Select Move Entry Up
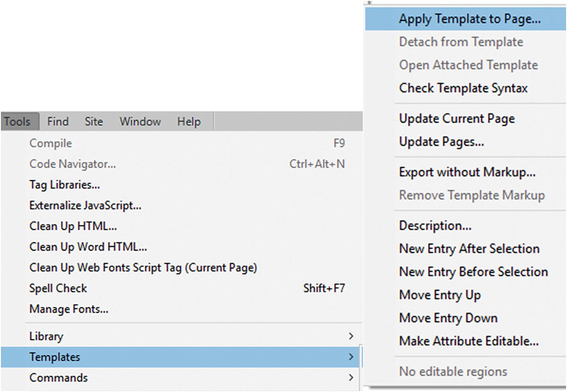The width and height of the screenshot is (567, 392). (440, 295)
